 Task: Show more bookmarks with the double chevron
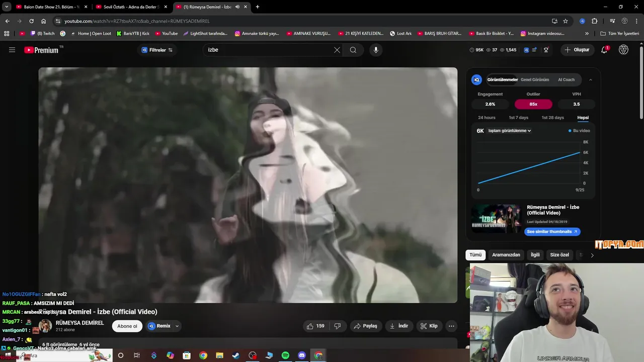click(x=587, y=34)
